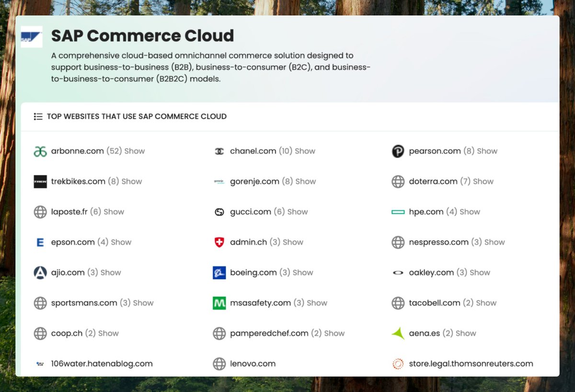Expand Show for laposte.fr
The width and height of the screenshot is (575, 392).
pos(114,211)
